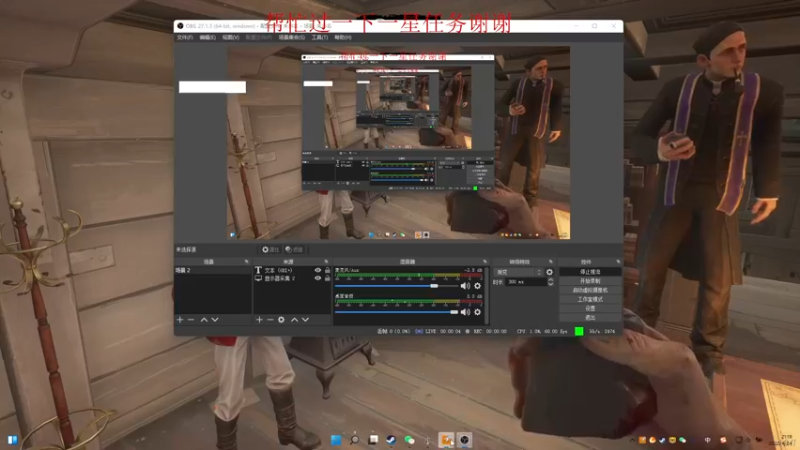Undock the Scenes panel via its header icon
Viewport: 800px width, 450px height.
click(x=246, y=262)
